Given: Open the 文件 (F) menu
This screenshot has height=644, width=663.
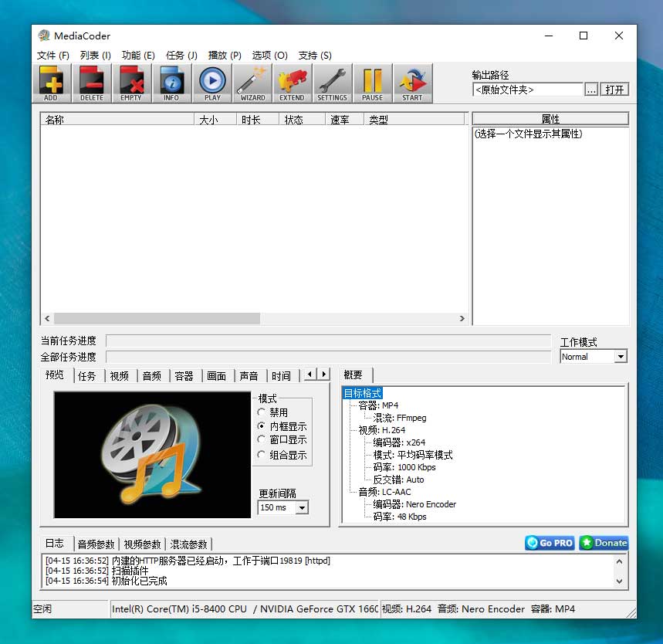Looking at the screenshot, I should 52,56.
